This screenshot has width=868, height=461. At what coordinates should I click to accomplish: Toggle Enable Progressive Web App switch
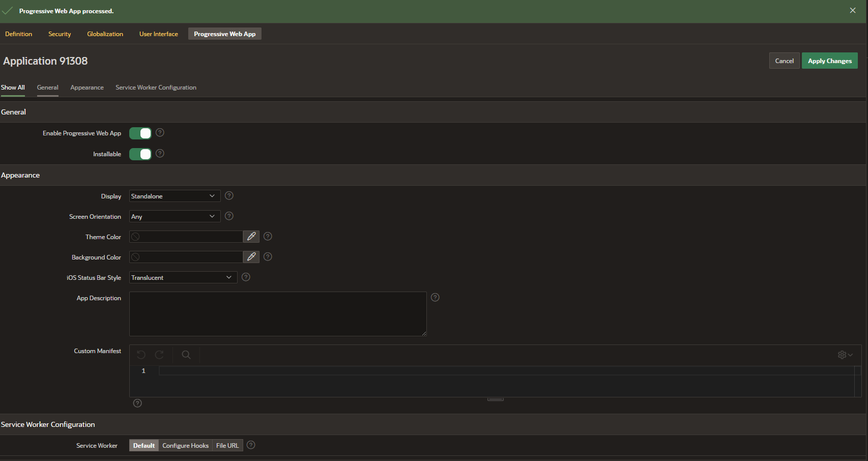click(140, 133)
